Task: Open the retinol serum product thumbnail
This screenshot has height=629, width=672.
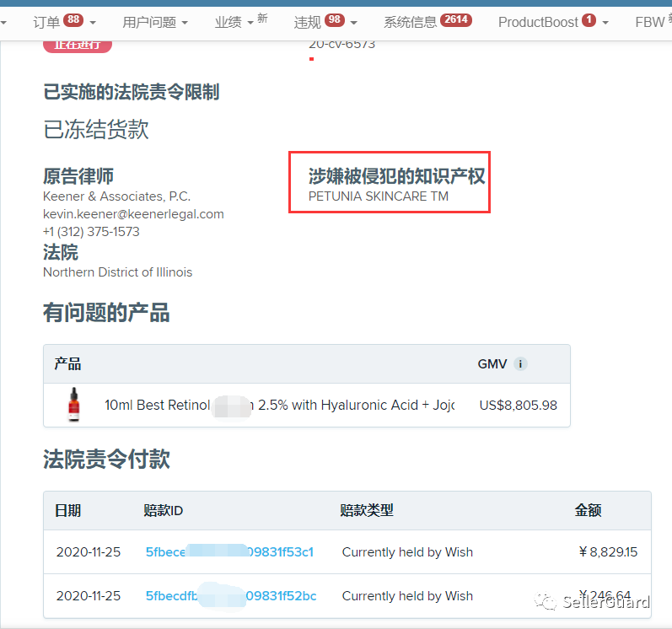Action: click(x=74, y=405)
